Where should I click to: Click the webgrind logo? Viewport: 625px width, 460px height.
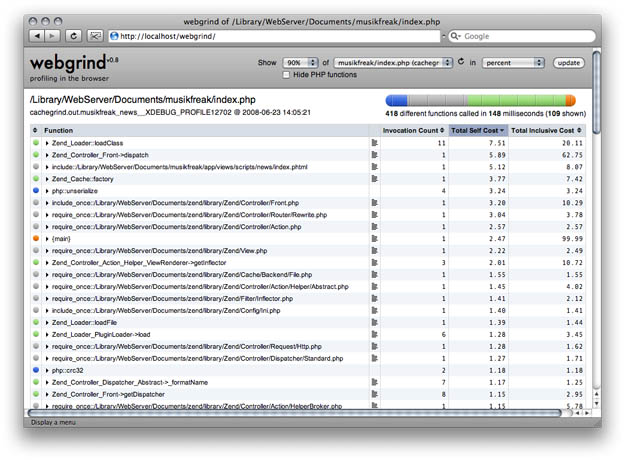(x=74, y=63)
